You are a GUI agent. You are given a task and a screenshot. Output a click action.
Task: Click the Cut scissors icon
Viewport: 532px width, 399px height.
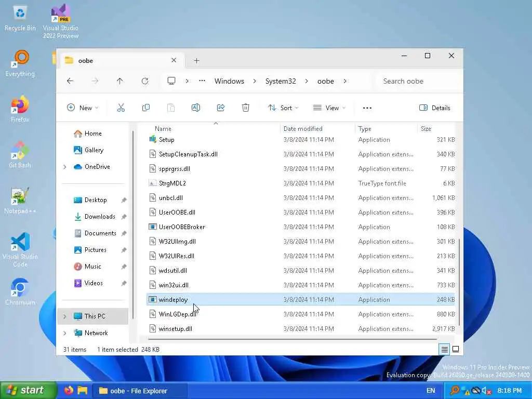121,108
